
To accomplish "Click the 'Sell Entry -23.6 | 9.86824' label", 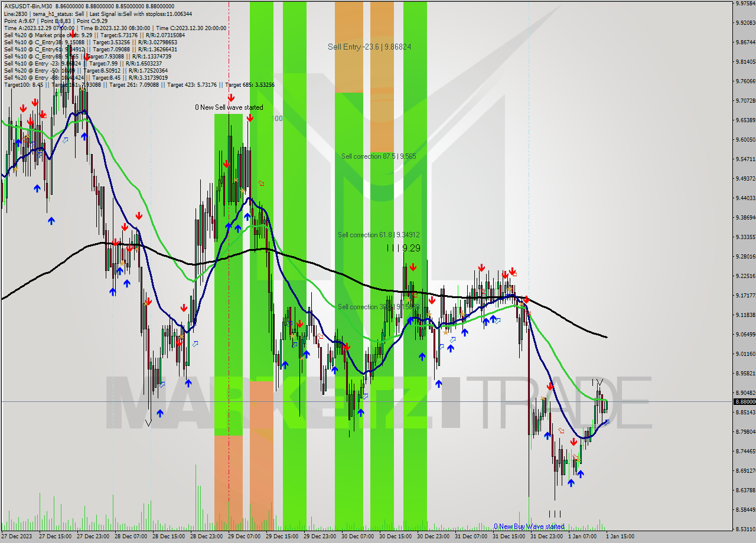I will coord(370,47).
